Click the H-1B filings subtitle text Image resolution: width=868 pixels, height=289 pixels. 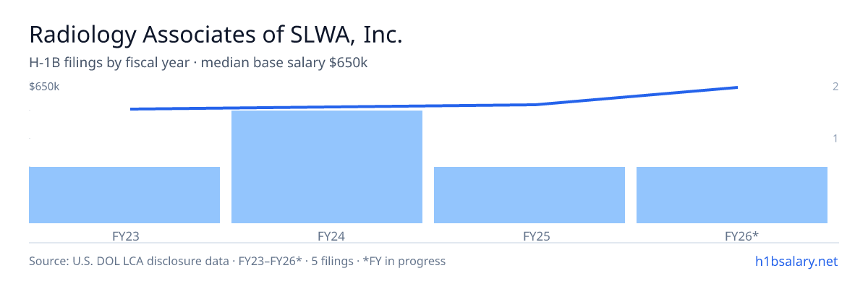tap(198, 63)
